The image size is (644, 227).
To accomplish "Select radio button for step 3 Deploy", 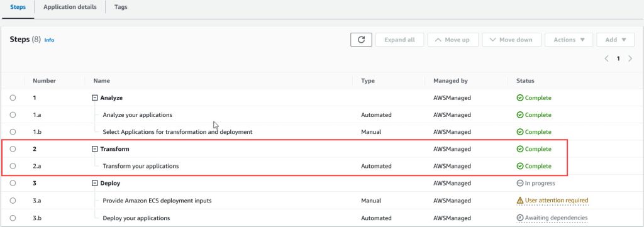I will (13, 183).
